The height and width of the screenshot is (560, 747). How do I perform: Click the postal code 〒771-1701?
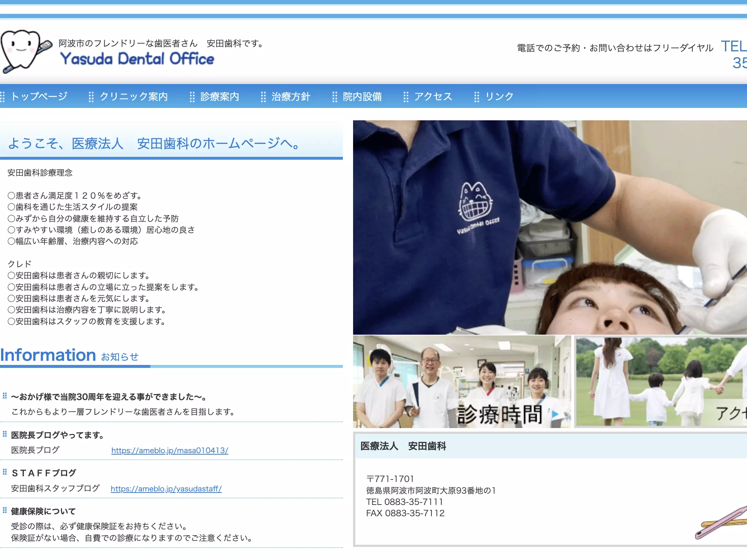(x=390, y=479)
